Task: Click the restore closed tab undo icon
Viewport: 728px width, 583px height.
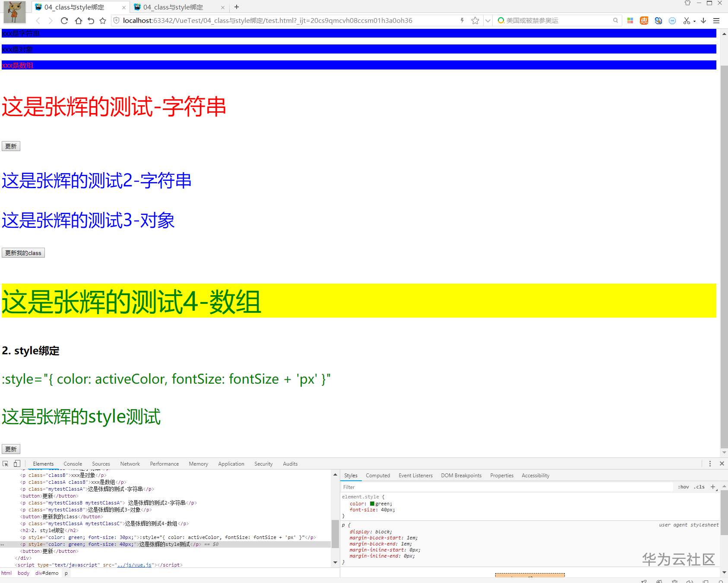Action: click(91, 21)
